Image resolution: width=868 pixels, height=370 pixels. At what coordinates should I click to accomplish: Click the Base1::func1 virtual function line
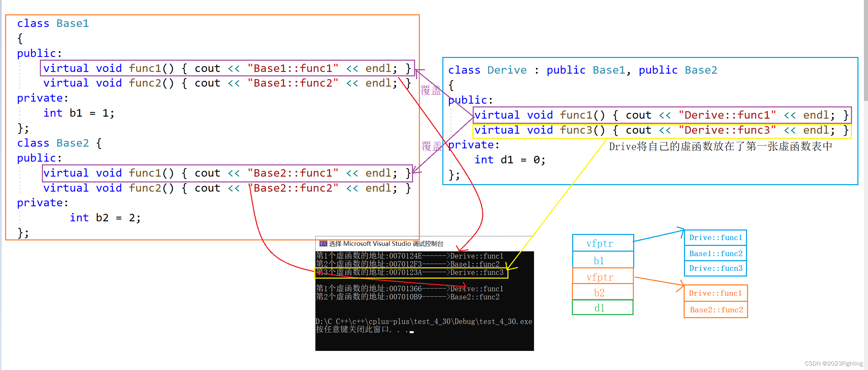click(227, 68)
